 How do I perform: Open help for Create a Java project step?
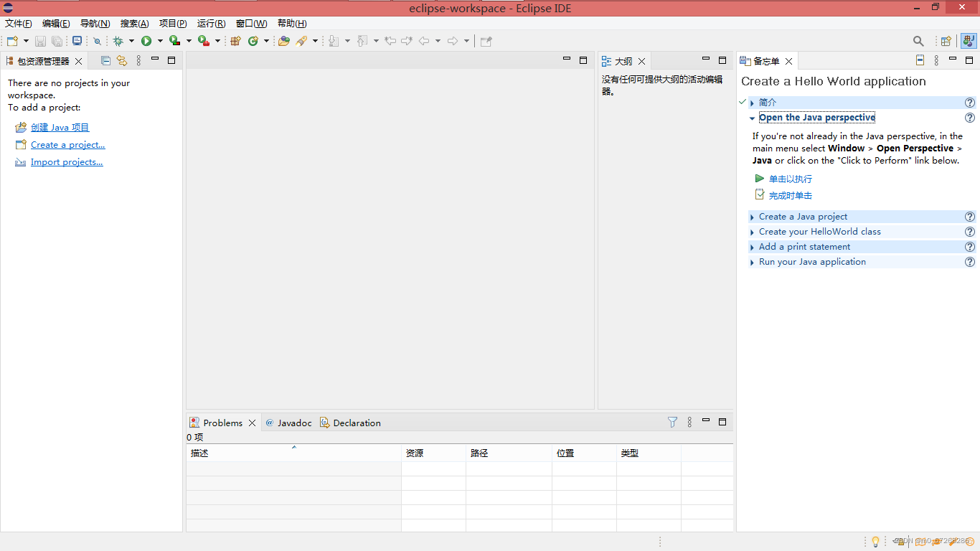(970, 217)
